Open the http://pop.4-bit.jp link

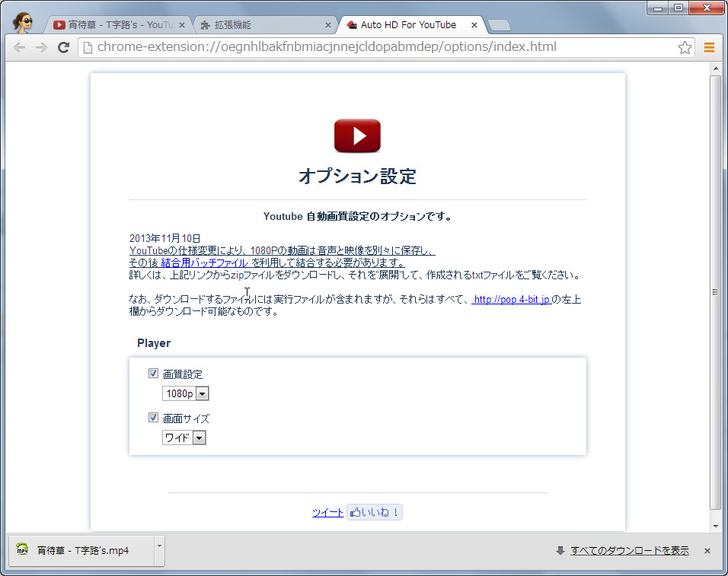pyautogui.click(x=512, y=300)
